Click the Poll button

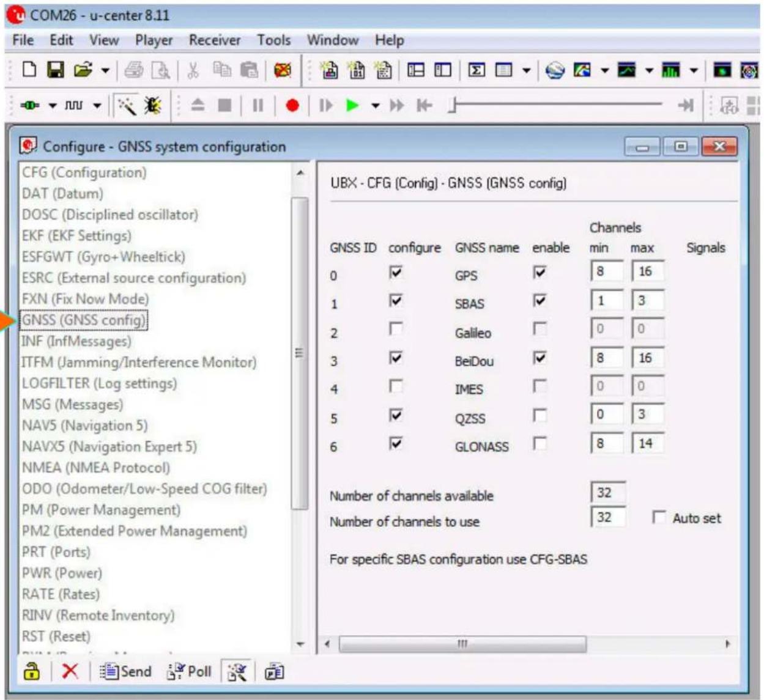[190, 671]
